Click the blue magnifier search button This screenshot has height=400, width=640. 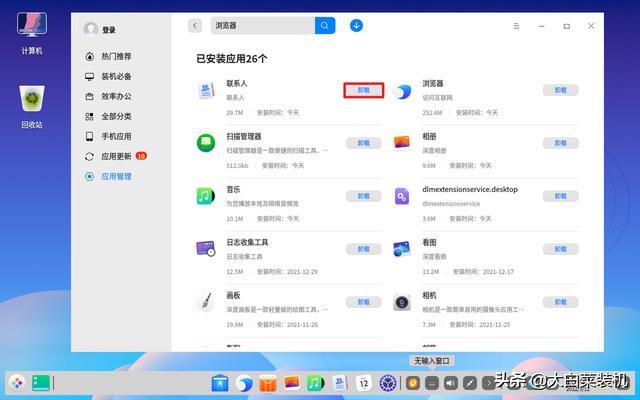tap(325, 26)
